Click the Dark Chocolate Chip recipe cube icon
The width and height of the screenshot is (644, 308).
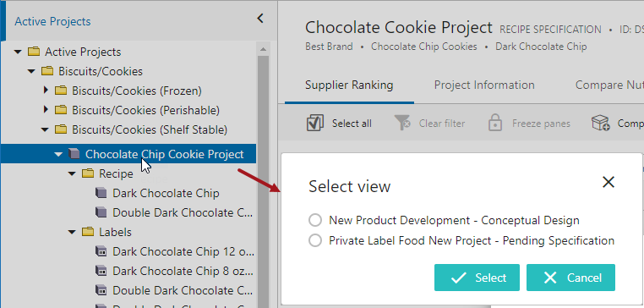[x=101, y=193]
